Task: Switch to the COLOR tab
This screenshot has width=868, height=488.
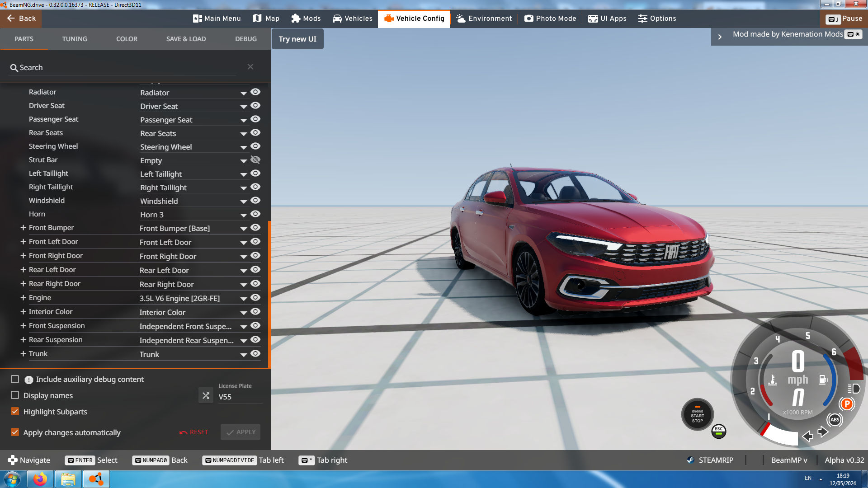Action: tap(127, 39)
